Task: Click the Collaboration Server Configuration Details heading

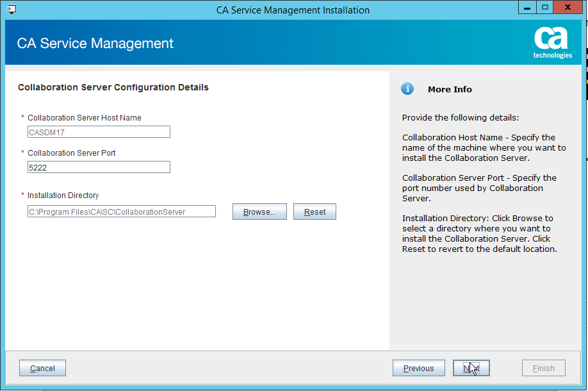Action: click(x=113, y=87)
